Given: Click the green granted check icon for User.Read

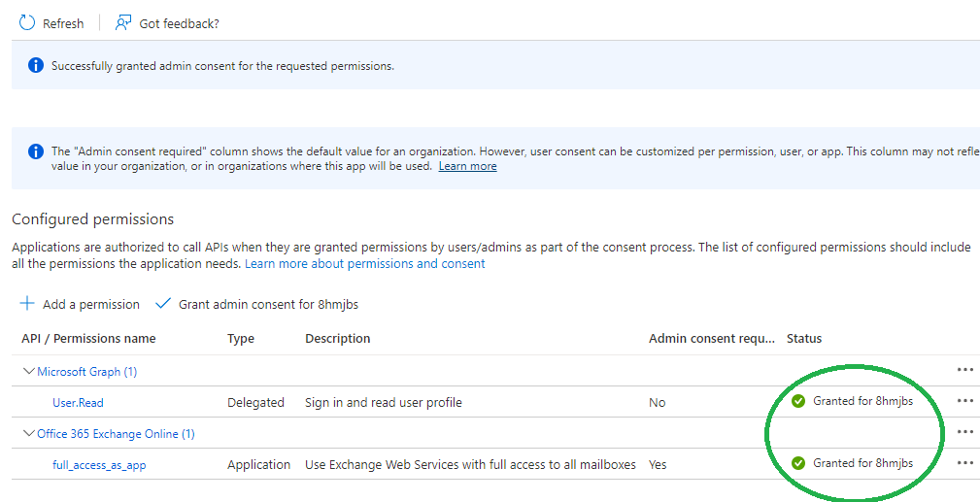Looking at the screenshot, I should pos(798,401).
